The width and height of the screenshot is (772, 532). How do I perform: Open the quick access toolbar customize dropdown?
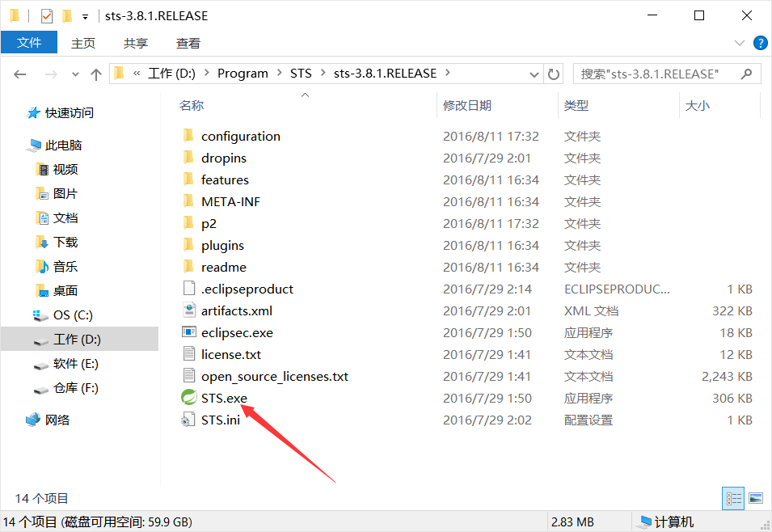click(x=85, y=17)
